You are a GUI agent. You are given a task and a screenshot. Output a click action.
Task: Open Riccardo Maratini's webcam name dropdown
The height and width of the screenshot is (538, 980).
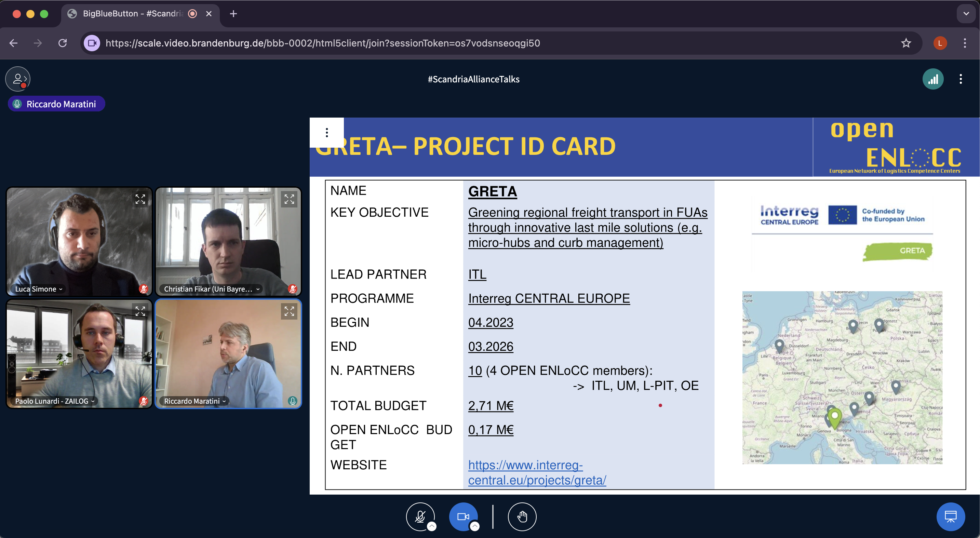pos(195,401)
